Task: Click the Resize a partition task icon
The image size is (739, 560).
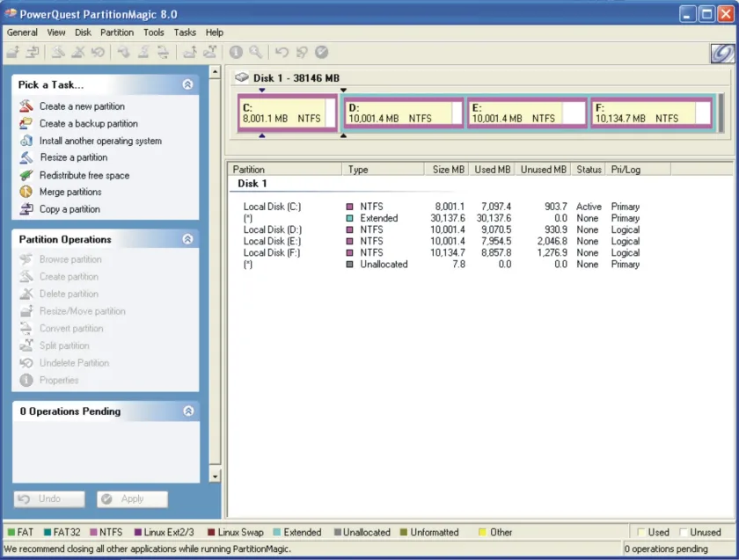Action: pos(26,157)
